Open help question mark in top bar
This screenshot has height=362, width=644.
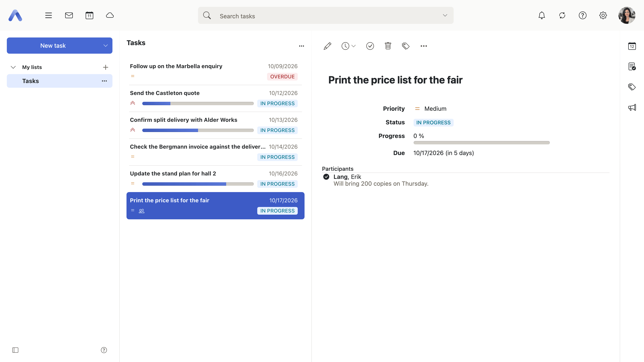pyautogui.click(x=582, y=16)
